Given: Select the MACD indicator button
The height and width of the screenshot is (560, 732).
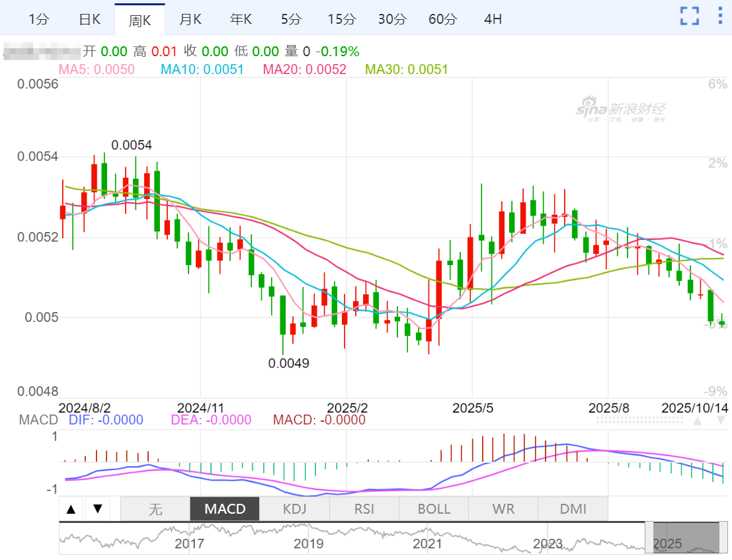Looking at the screenshot, I should tap(225, 509).
